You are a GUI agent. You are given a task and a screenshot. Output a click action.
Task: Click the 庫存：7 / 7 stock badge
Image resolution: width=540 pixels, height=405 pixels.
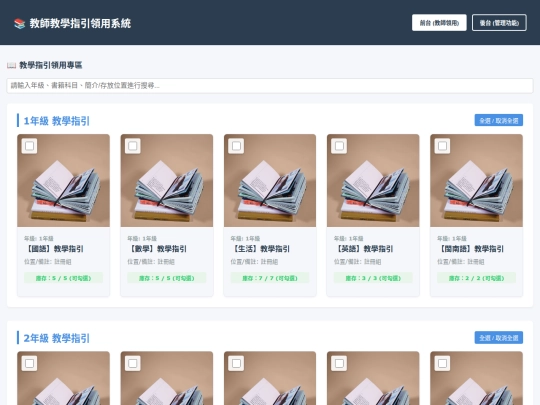pyautogui.click(x=270, y=278)
